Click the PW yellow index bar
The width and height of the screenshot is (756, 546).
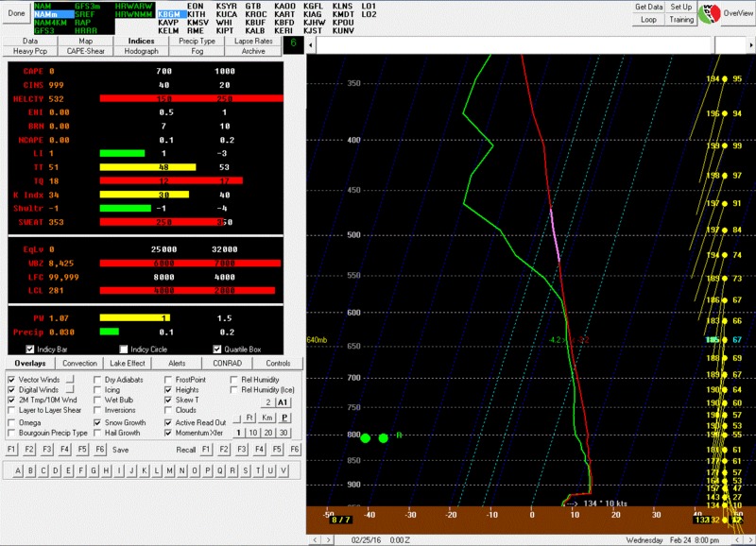coord(135,318)
